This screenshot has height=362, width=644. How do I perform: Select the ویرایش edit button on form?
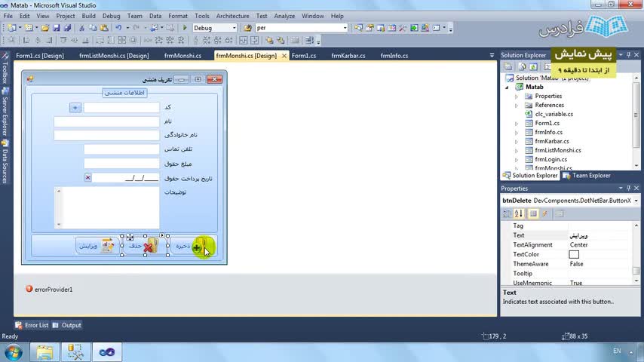[x=97, y=246]
